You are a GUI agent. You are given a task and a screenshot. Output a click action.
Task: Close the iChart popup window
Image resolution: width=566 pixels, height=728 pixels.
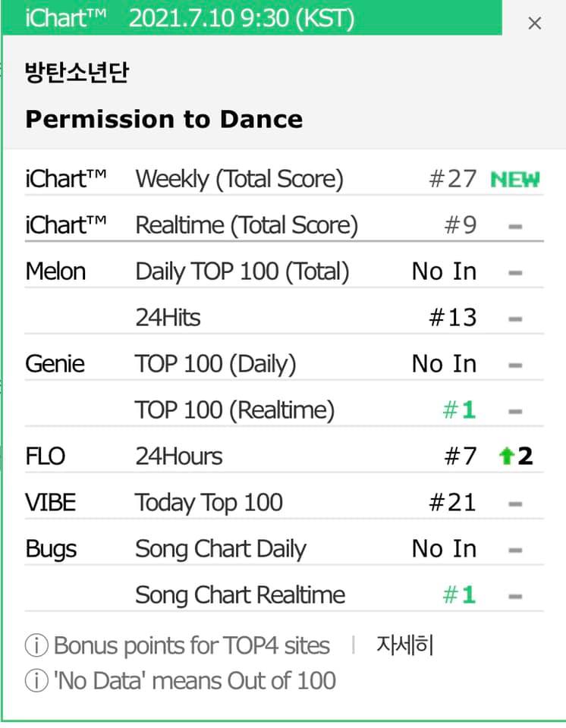534,24
